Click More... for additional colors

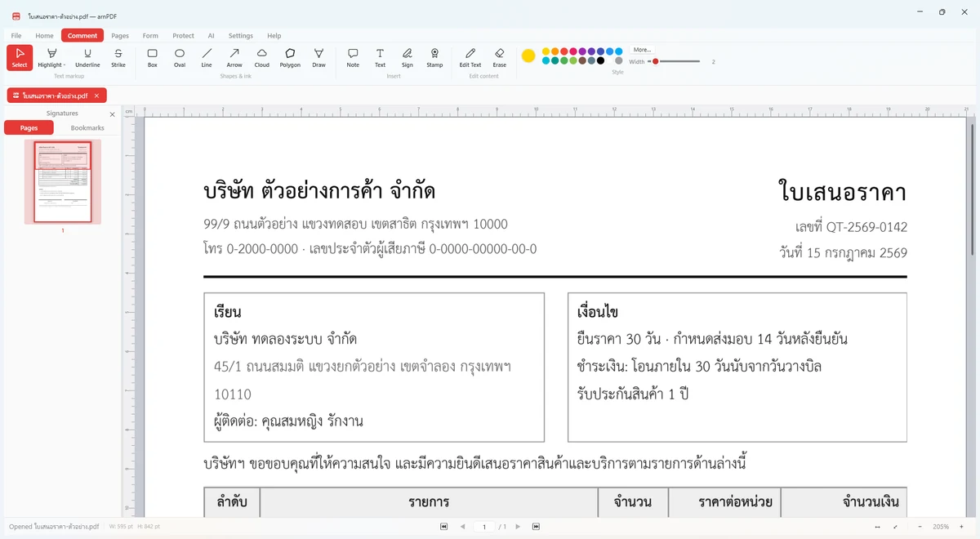pyautogui.click(x=642, y=50)
